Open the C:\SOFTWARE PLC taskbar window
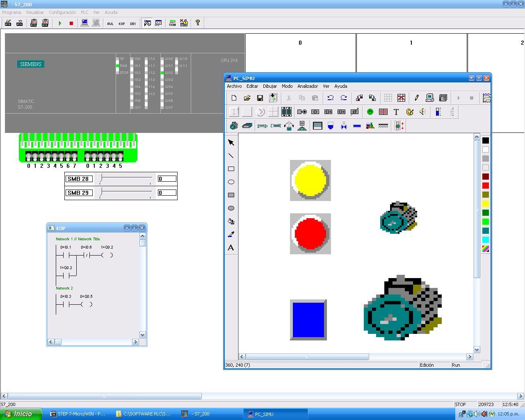This screenshot has height=420, width=525. pyautogui.click(x=144, y=414)
